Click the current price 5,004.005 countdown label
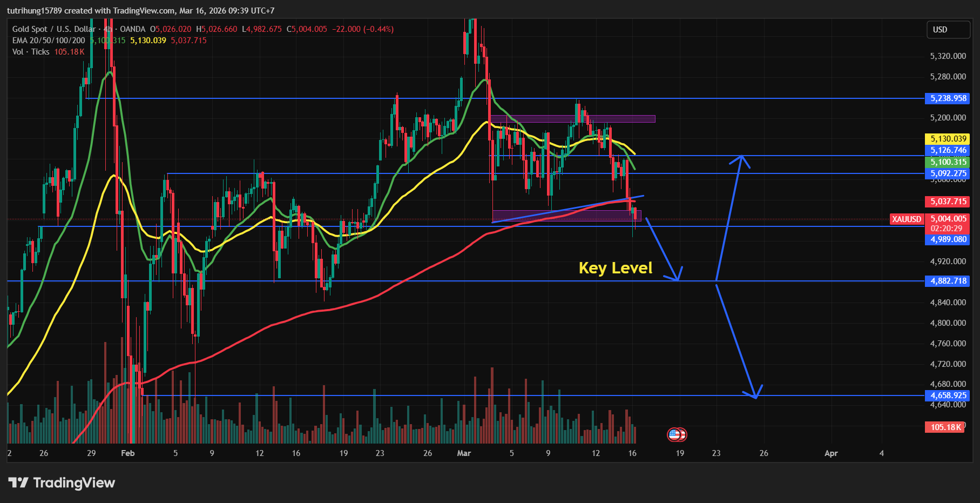The image size is (980, 503). pyautogui.click(x=948, y=223)
